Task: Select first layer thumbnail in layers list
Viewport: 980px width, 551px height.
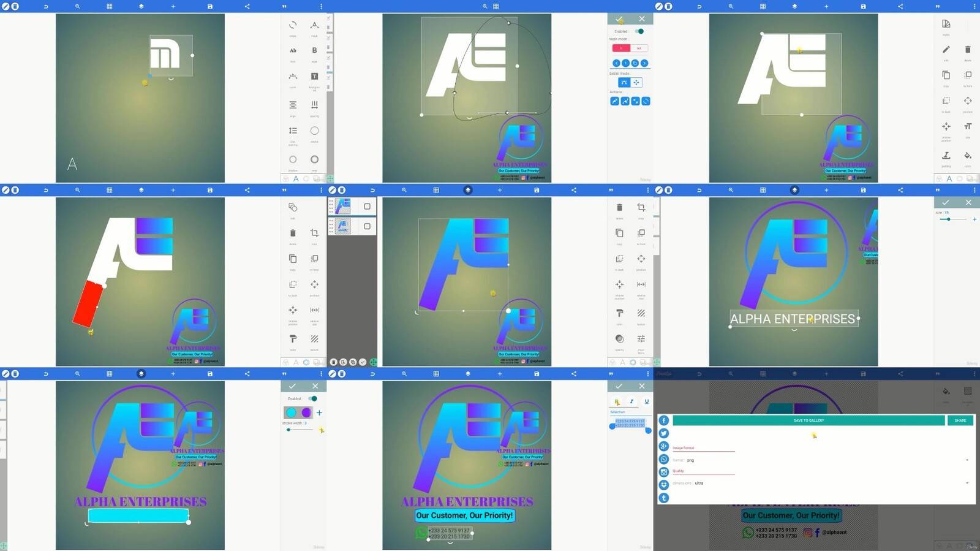Action: click(343, 207)
